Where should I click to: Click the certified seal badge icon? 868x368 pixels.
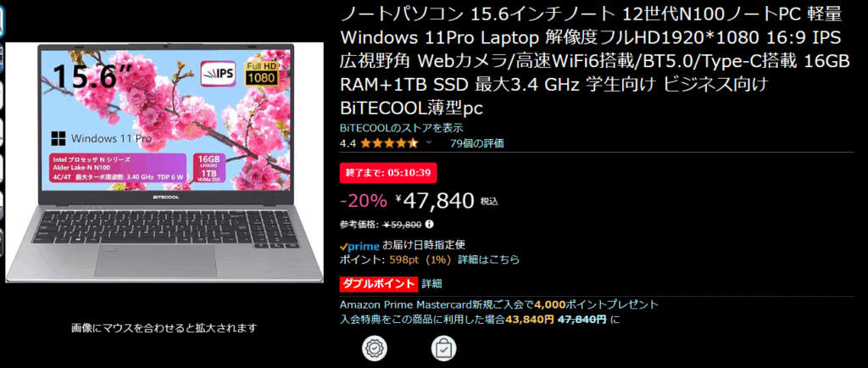(x=374, y=348)
